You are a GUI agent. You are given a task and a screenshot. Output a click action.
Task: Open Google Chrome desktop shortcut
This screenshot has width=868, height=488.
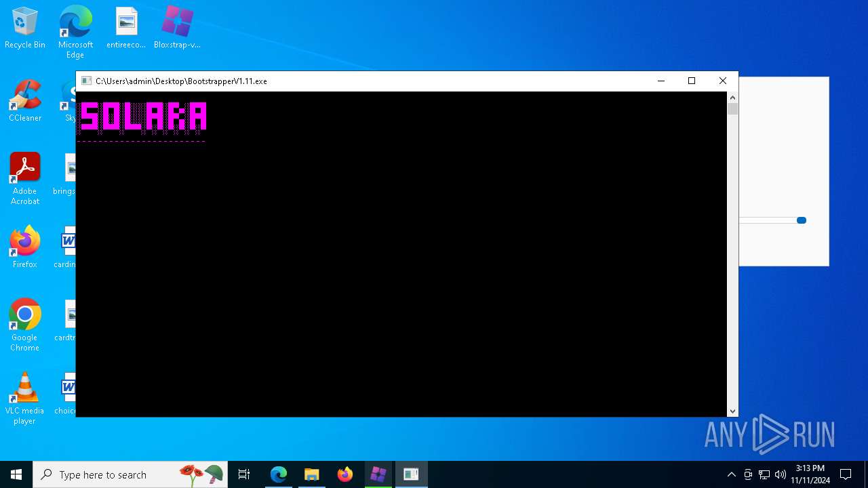[x=25, y=325]
